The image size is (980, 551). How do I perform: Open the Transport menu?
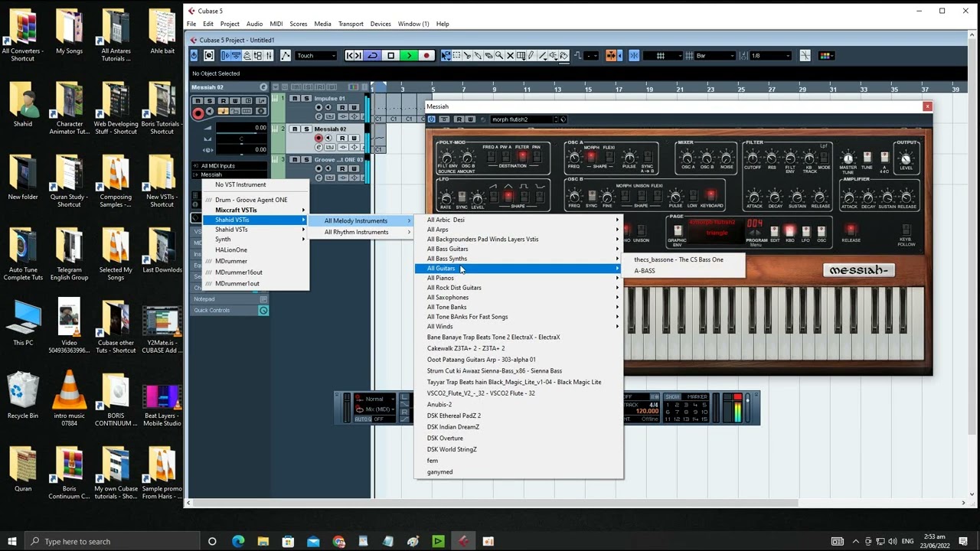click(351, 24)
